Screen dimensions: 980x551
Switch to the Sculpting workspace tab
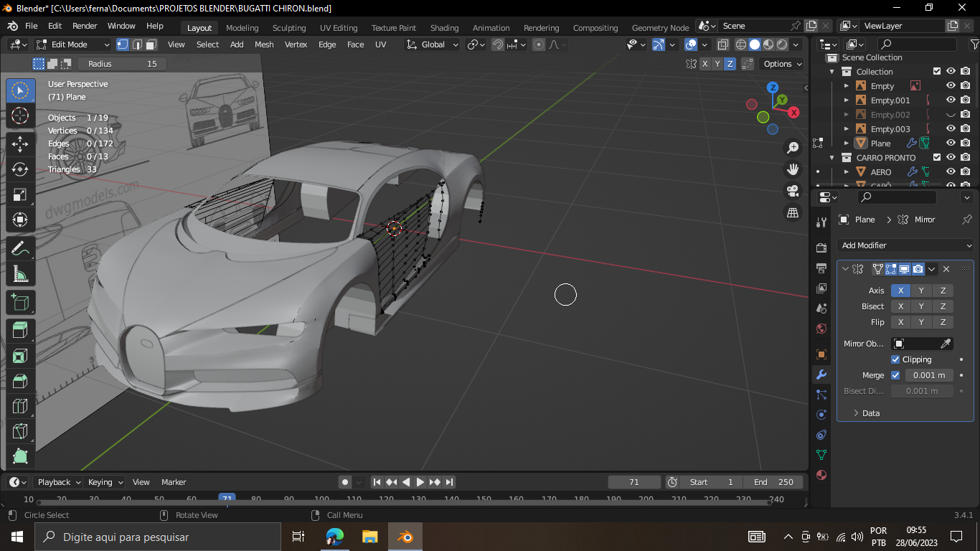coord(288,28)
